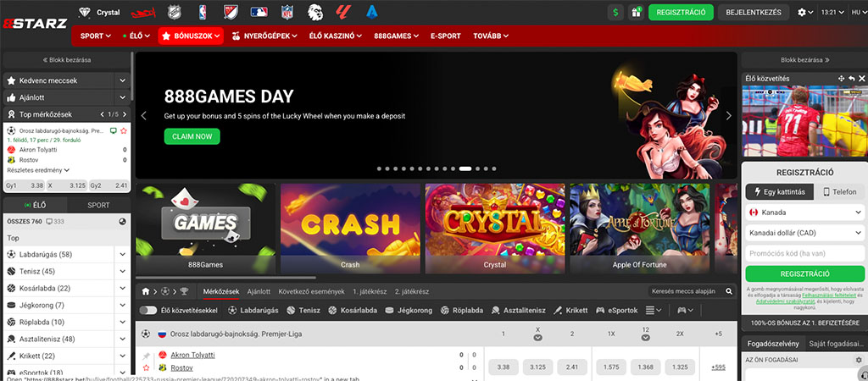Open the ÉLŐ KASZINÓ menu
Image resolution: width=868 pixels, height=381 pixels.
click(335, 36)
